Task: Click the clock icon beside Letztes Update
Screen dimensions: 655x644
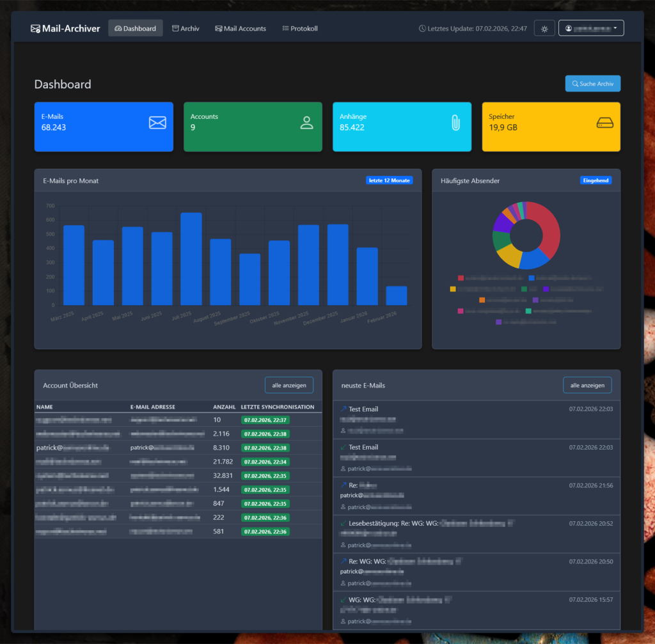Action: pyautogui.click(x=422, y=29)
